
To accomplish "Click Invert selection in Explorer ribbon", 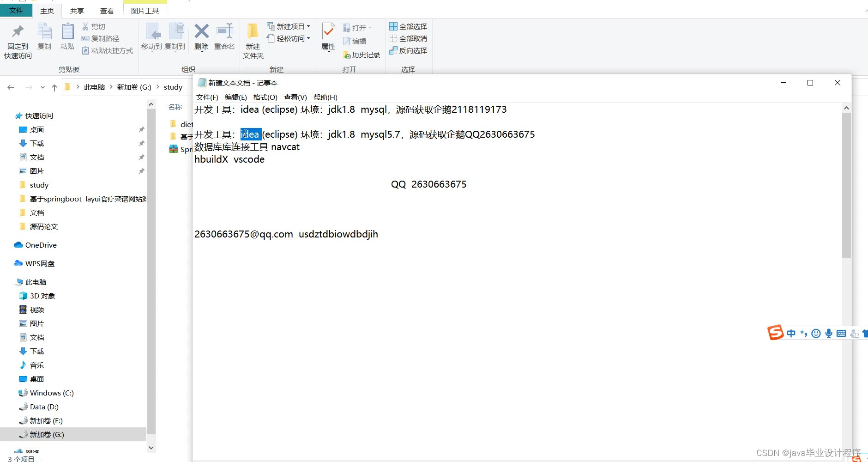I will 408,51.
